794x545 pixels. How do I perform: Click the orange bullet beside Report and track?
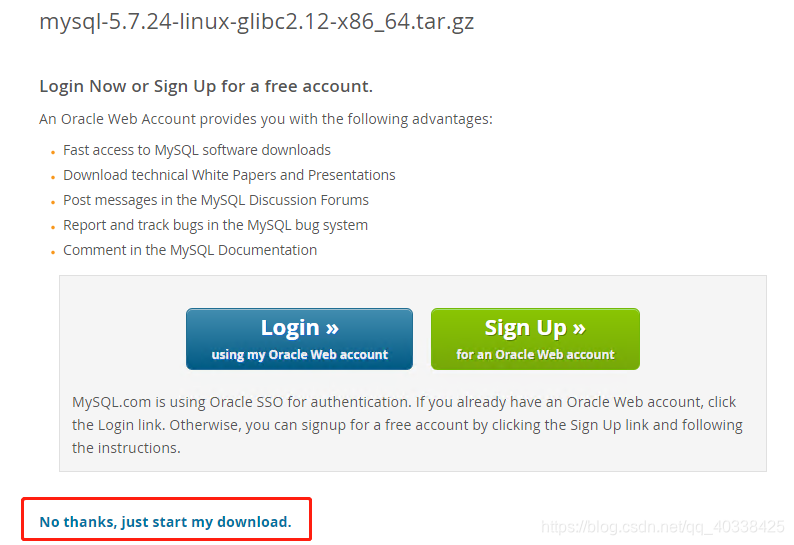pyautogui.click(x=53, y=227)
